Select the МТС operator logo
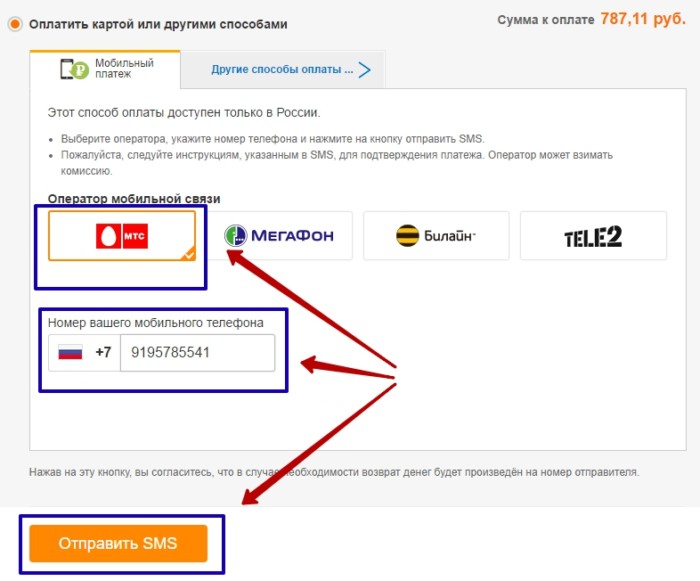Viewport: 700px width, 581px height. pyautogui.click(x=122, y=236)
